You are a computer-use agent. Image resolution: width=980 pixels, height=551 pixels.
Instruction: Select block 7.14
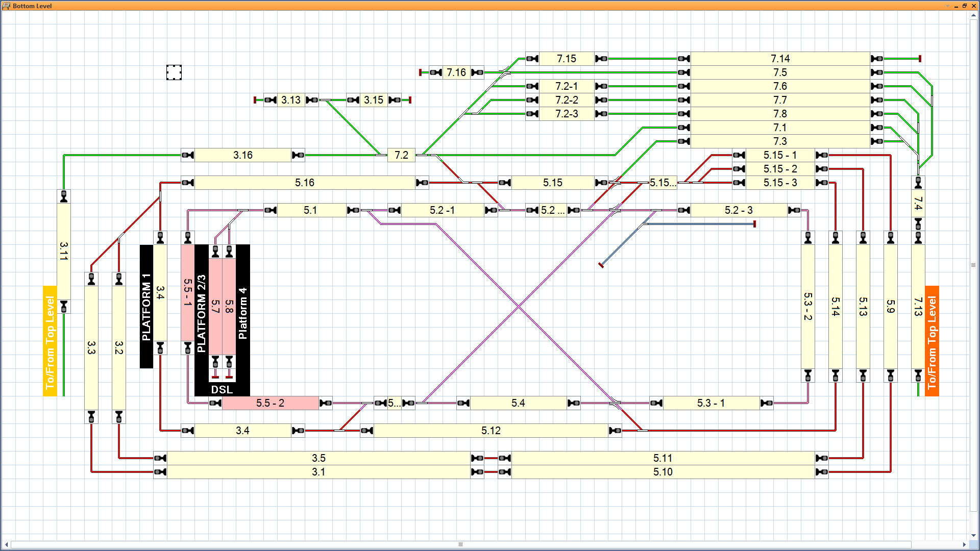click(x=780, y=59)
